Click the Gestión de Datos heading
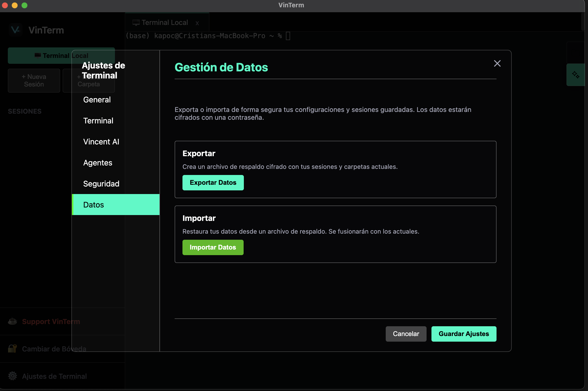 coord(221,67)
